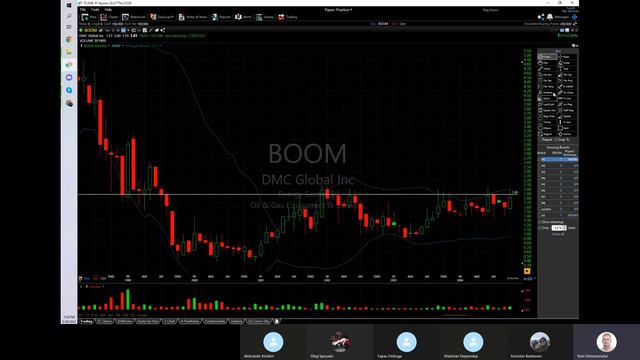Screen dimensions: 640x360
Task: Open the File menu
Action: [83, 10]
